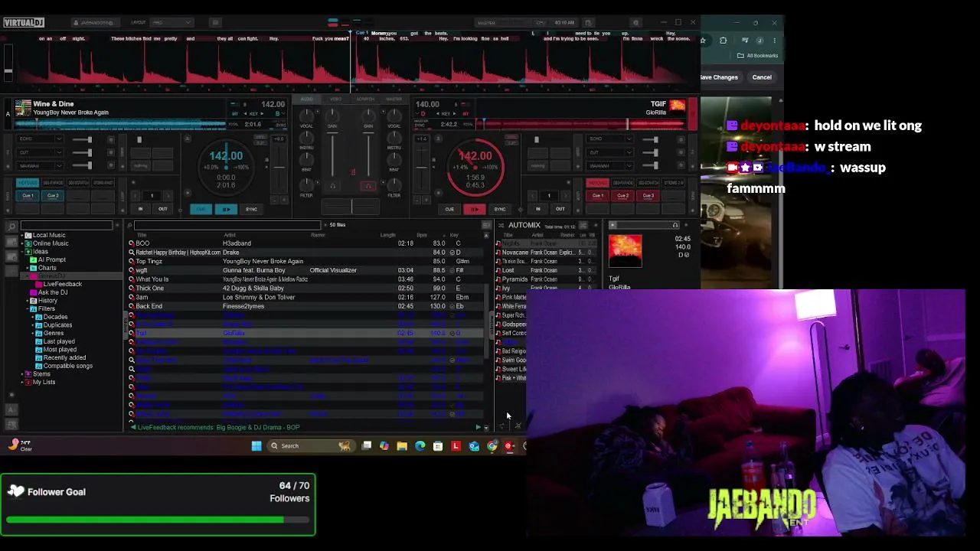Open the Windows Start menu

click(256, 446)
